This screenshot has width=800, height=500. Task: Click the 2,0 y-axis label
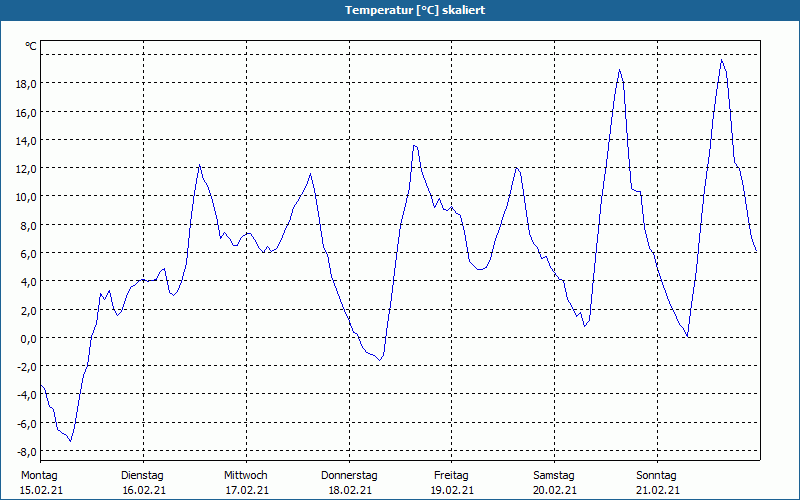29,311
